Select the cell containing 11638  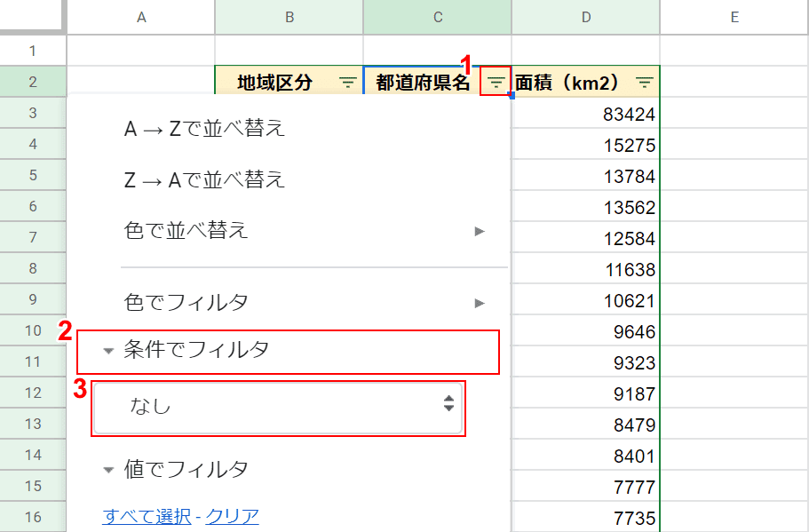click(x=585, y=268)
